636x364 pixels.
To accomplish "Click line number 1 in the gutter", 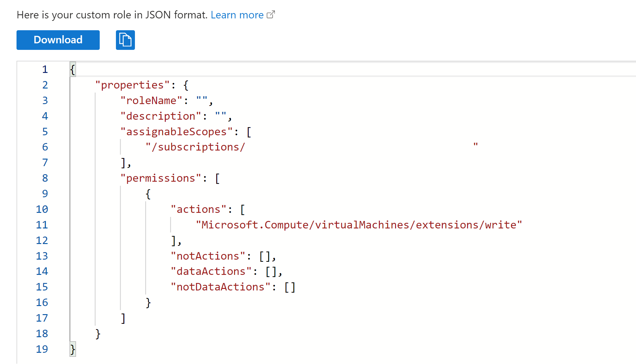I will tap(45, 69).
